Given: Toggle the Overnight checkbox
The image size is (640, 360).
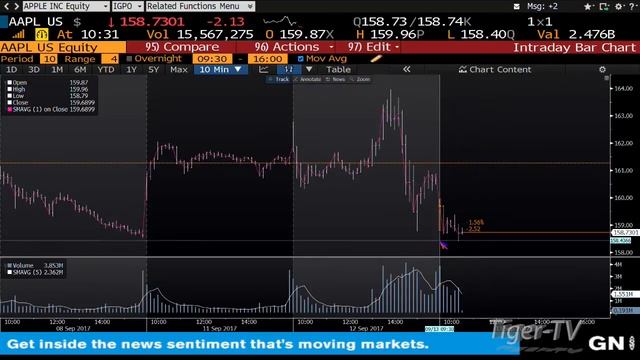Looking at the screenshot, I should point(129,59).
